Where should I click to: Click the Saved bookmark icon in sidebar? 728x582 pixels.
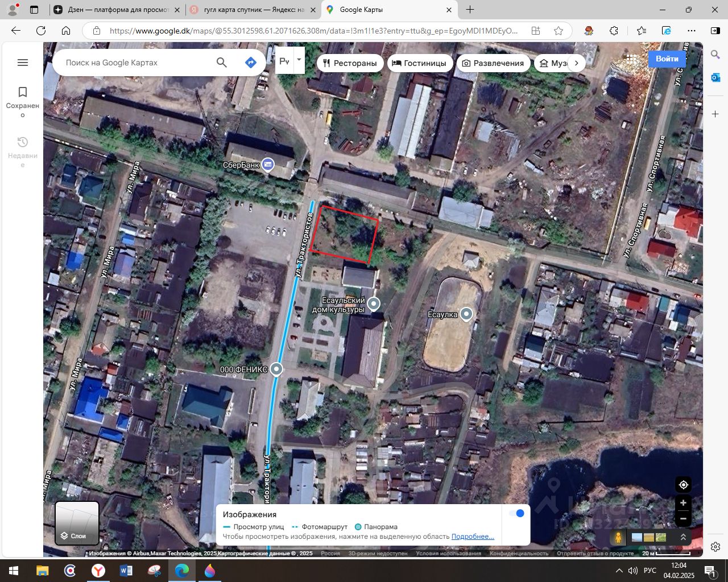23,92
